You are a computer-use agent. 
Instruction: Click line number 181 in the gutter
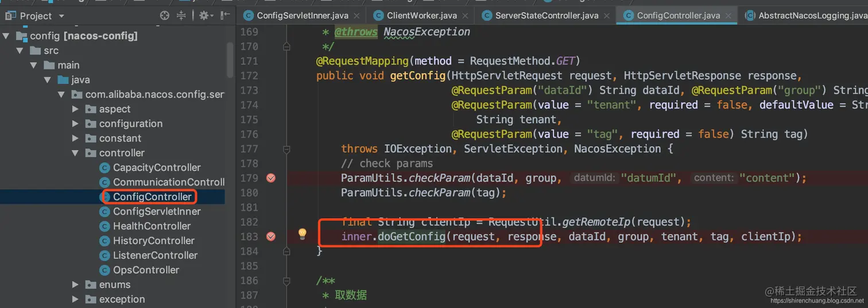249,207
